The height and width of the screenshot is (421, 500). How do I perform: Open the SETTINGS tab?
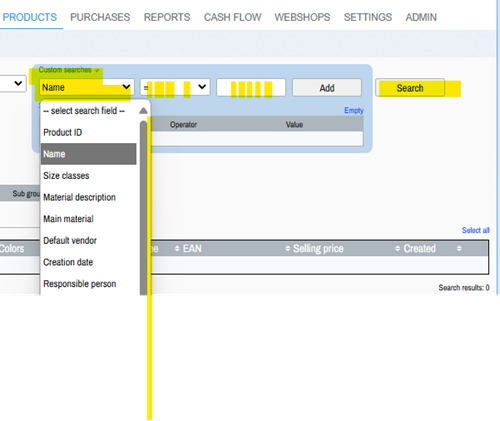click(368, 17)
